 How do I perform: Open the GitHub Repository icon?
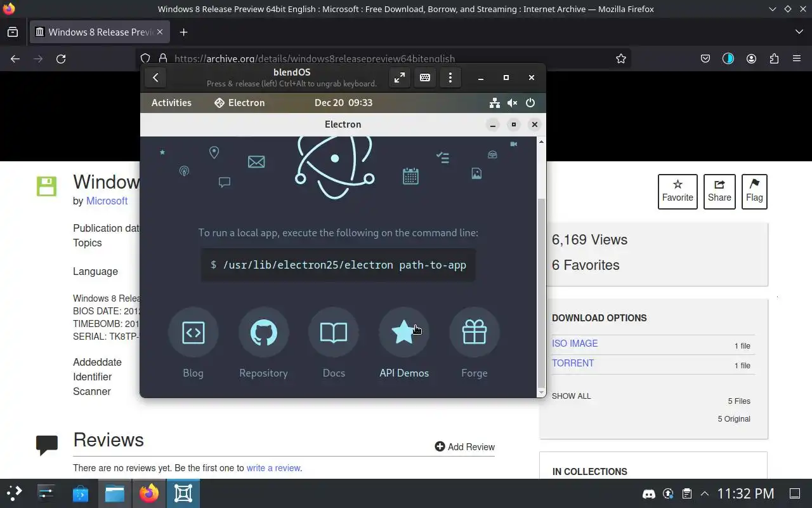[263, 332]
